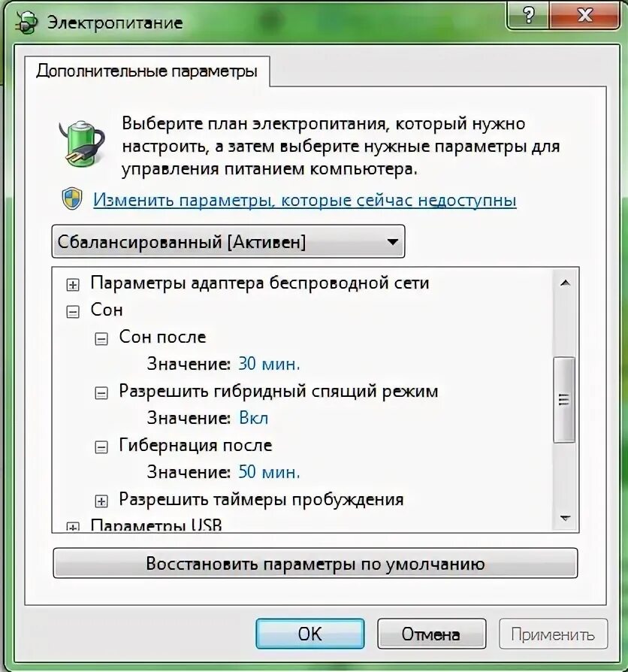Screen dimensions: 628x672
Task: Collapse the Сон tree node
Action: pos(73,312)
